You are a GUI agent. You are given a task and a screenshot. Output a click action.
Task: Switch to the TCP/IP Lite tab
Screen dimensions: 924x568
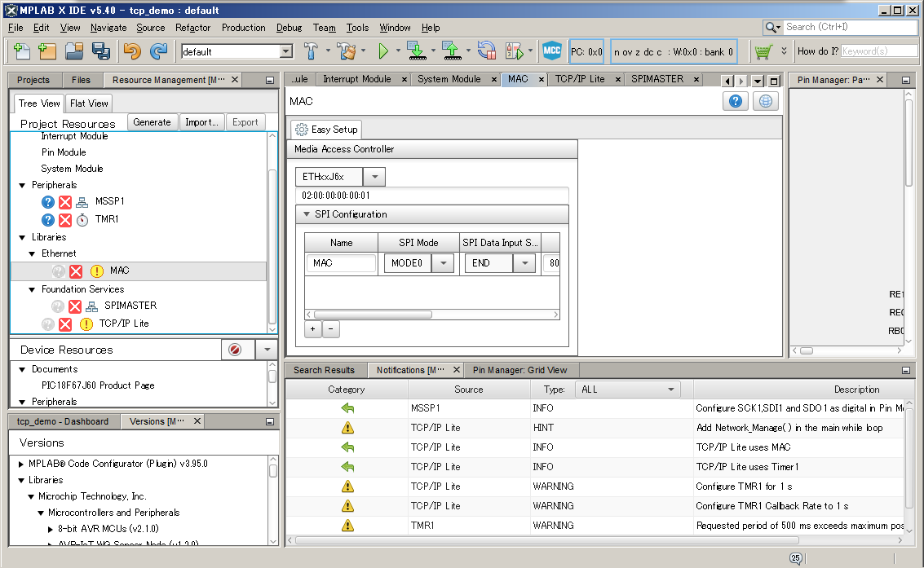tap(580, 79)
